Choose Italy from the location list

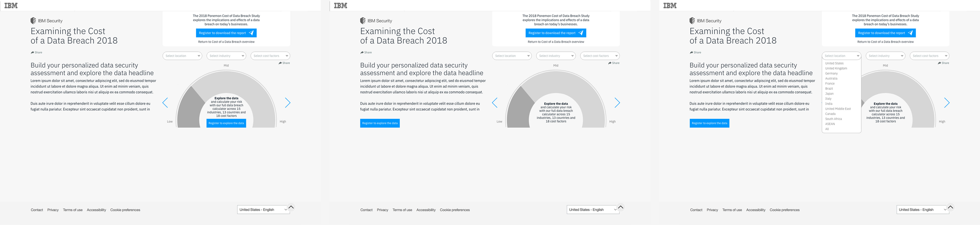point(828,99)
